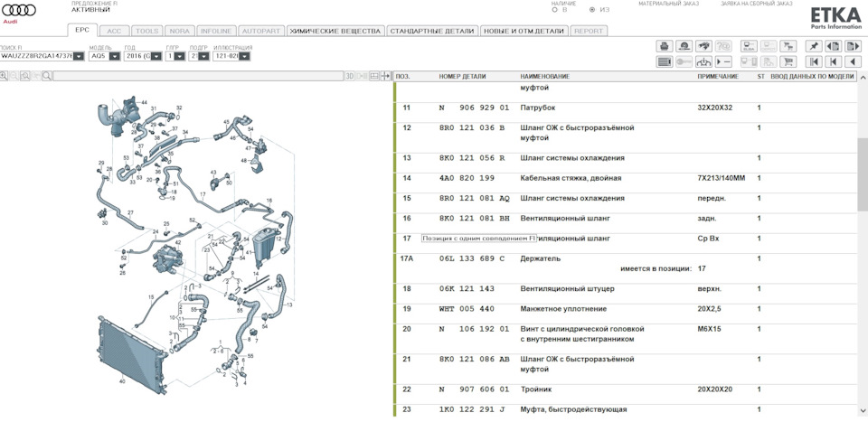This screenshot has height=422, width=868.
Task: Expand the Год 2016 dropdown
Action: 156,56
